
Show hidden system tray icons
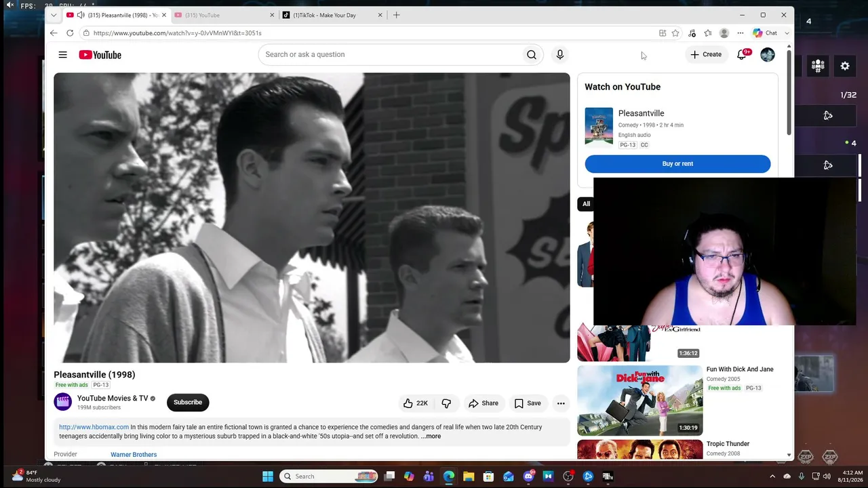(772, 476)
